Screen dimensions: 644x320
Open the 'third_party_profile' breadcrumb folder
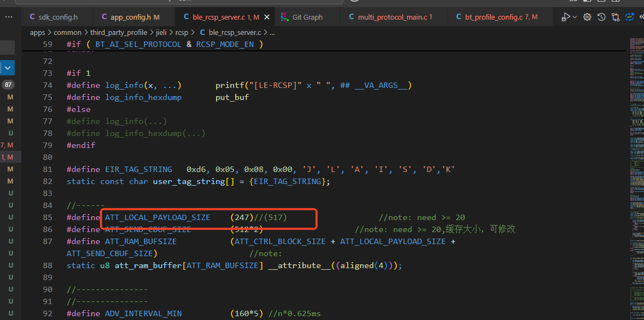(x=118, y=32)
